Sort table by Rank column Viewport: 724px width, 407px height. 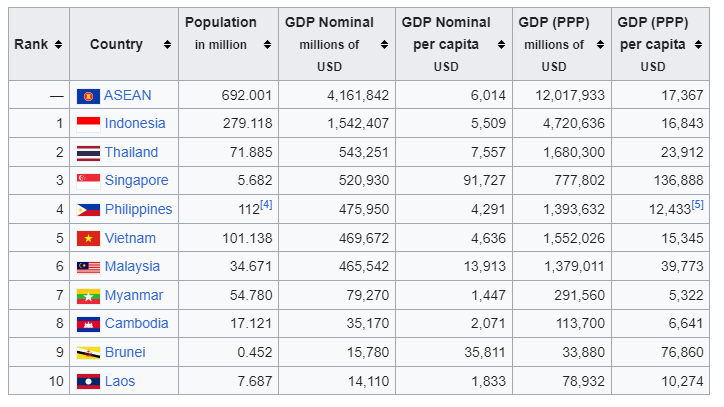pyautogui.click(x=58, y=45)
